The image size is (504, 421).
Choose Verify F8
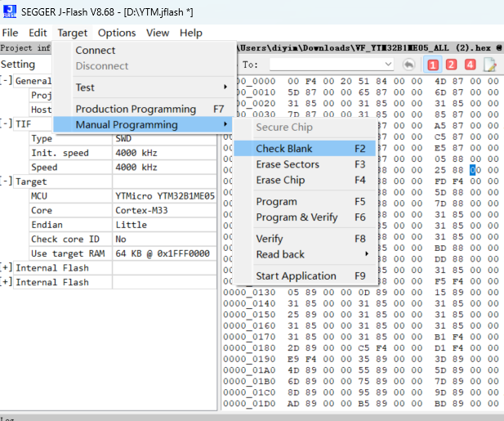305,239
